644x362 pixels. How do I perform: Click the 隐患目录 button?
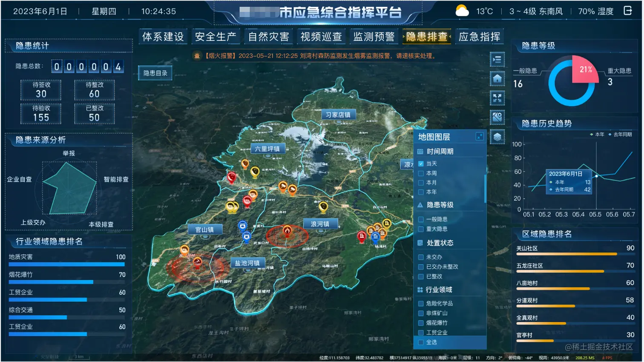point(155,73)
